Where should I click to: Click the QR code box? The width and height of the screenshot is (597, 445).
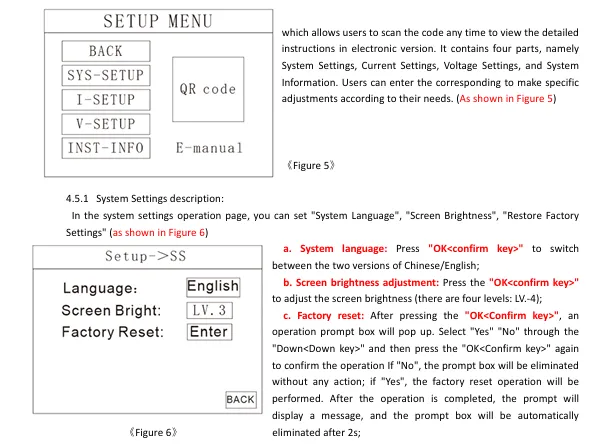tap(208, 89)
